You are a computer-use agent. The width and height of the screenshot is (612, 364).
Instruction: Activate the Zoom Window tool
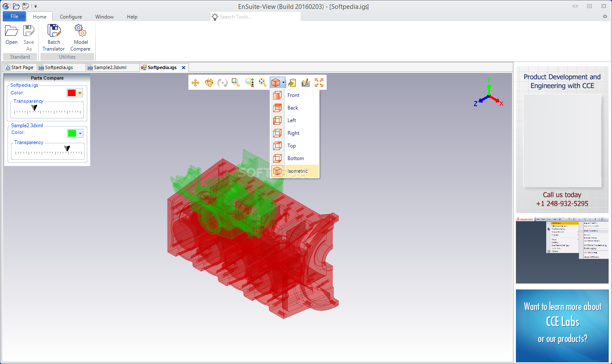[236, 83]
